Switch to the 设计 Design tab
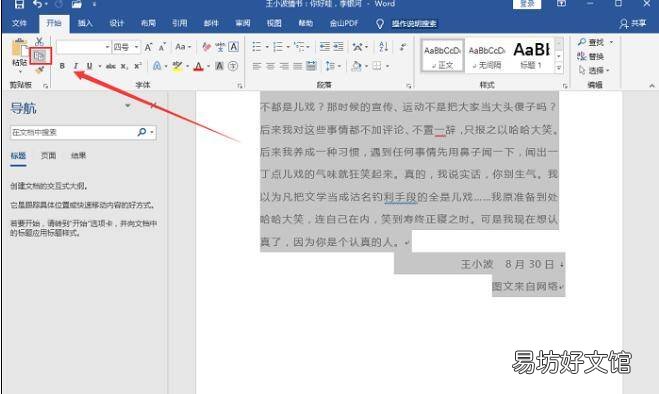Screen dimensions: 659x394 tap(116, 23)
